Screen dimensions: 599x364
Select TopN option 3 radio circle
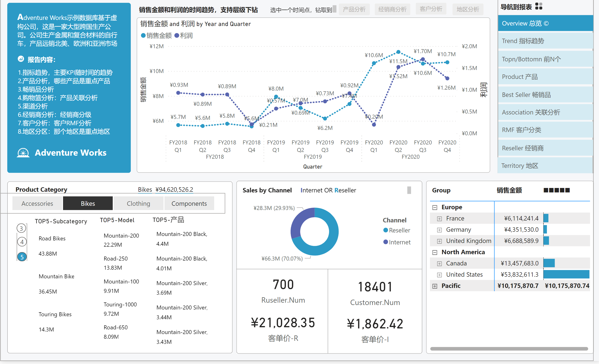click(x=21, y=228)
